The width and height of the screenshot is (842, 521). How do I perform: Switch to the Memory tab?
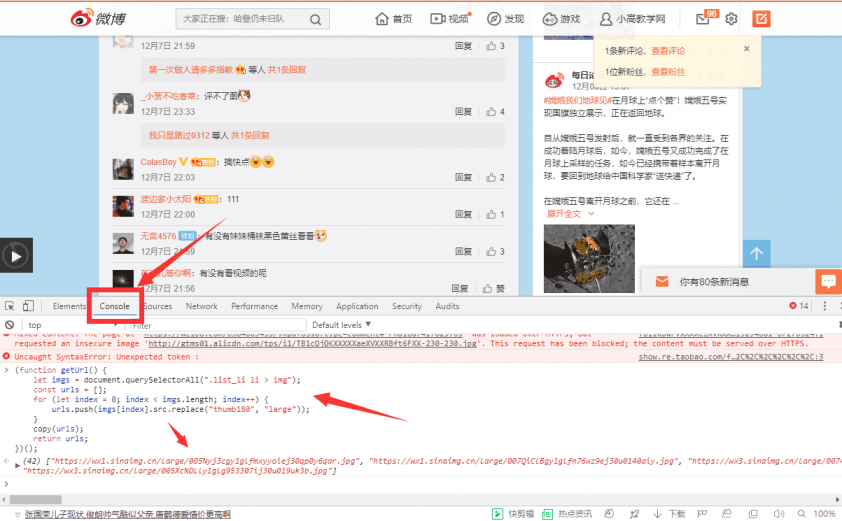(x=307, y=306)
